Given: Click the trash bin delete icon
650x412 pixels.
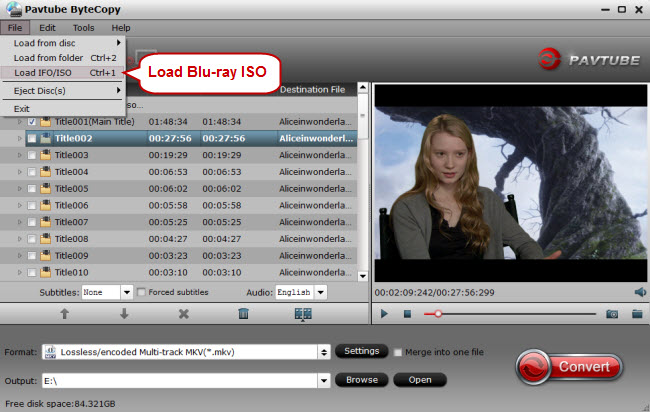Looking at the screenshot, I should pyautogui.click(x=243, y=314).
